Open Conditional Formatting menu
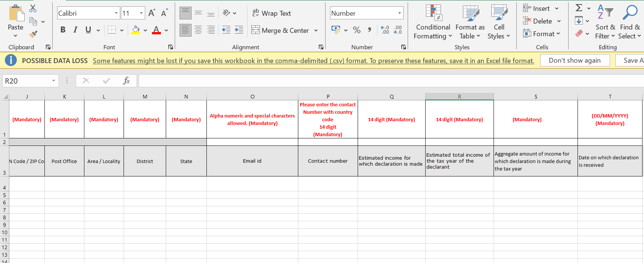This screenshot has height=263, width=644. [x=433, y=22]
